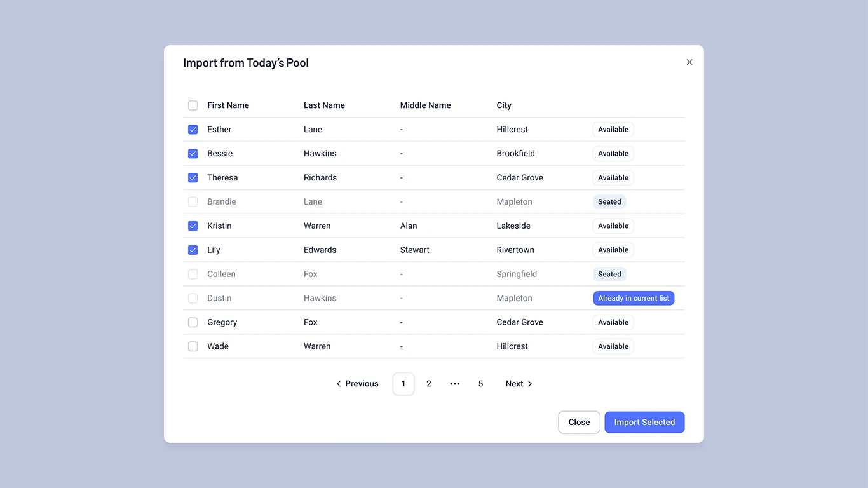Click the Close button
The image size is (868, 488).
click(579, 423)
